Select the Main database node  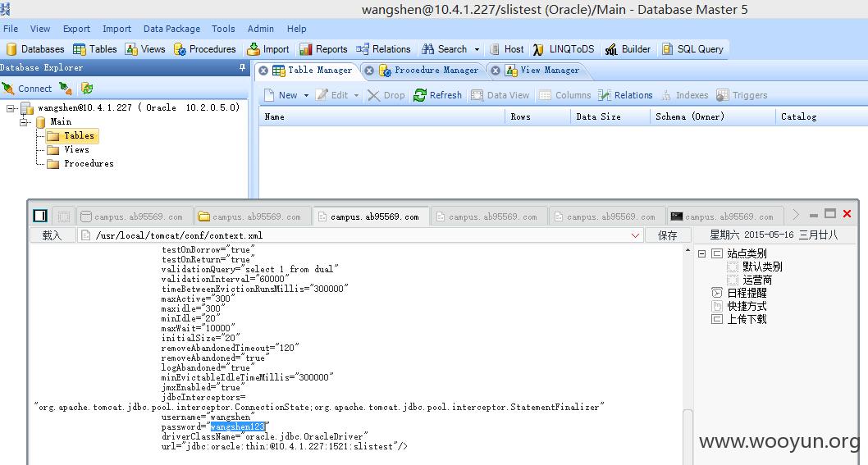coord(61,121)
